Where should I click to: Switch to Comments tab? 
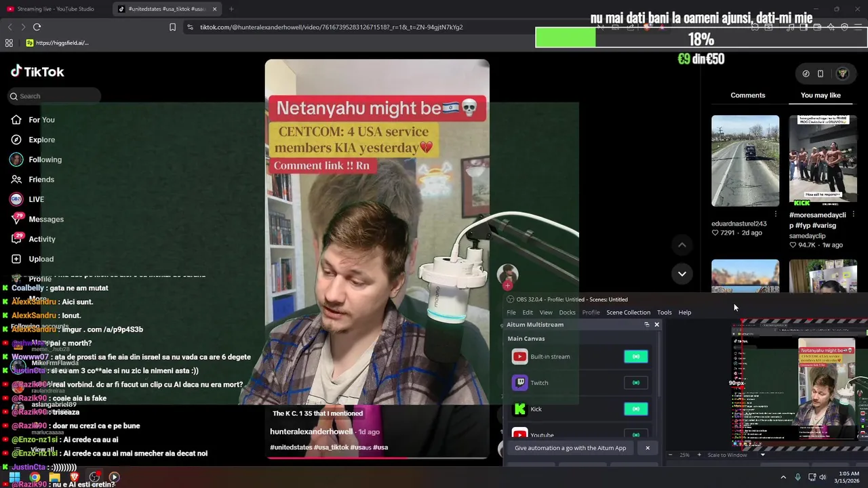747,96
